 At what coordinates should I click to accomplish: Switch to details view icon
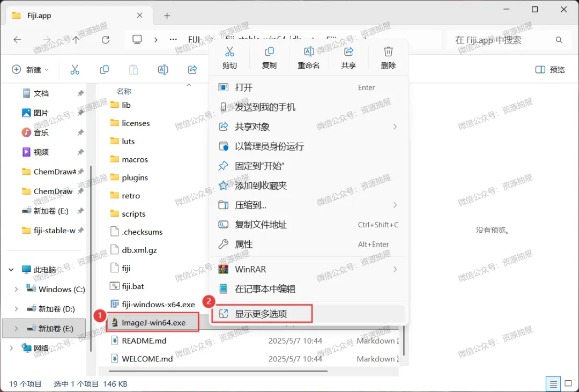pyautogui.click(x=553, y=384)
